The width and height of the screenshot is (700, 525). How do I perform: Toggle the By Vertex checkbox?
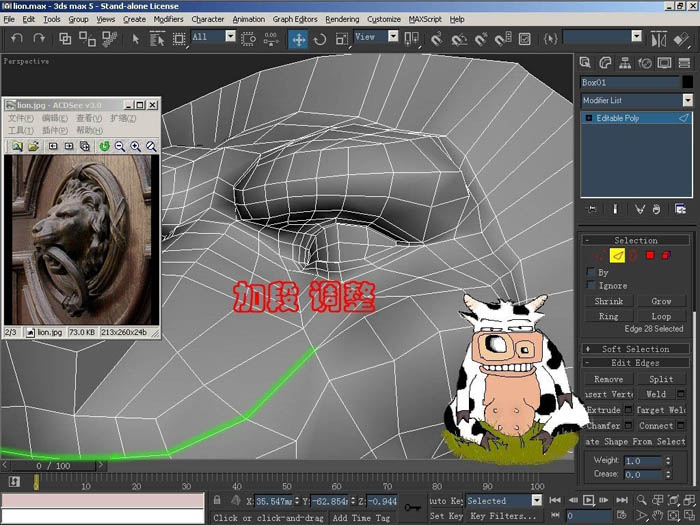(x=591, y=272)
